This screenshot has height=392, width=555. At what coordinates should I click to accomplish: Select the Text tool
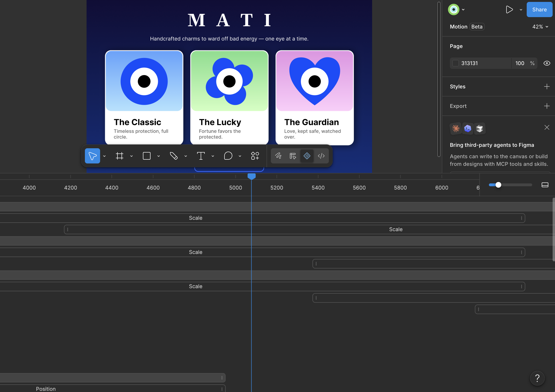pyautogui.click(x=201, y=156)
